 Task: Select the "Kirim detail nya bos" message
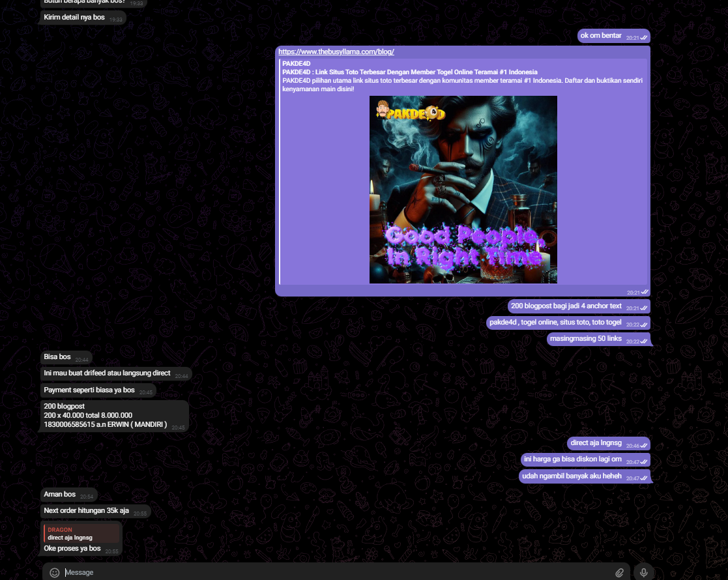point(74,17)
